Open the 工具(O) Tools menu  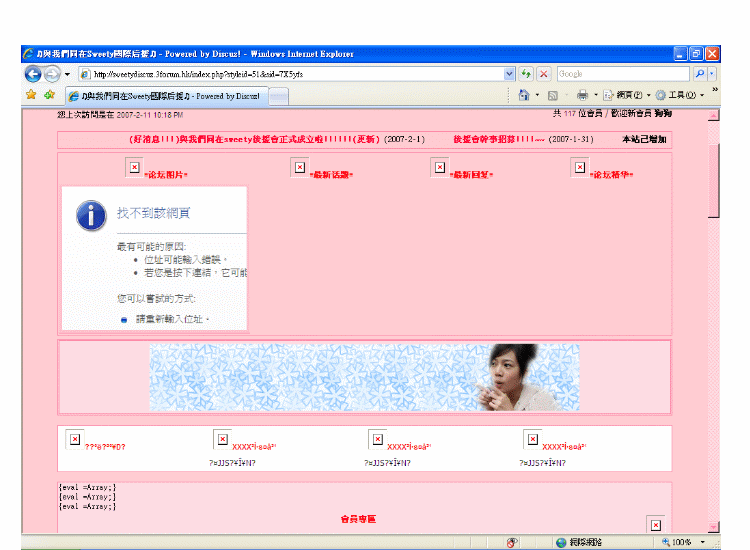pos(680,95)
